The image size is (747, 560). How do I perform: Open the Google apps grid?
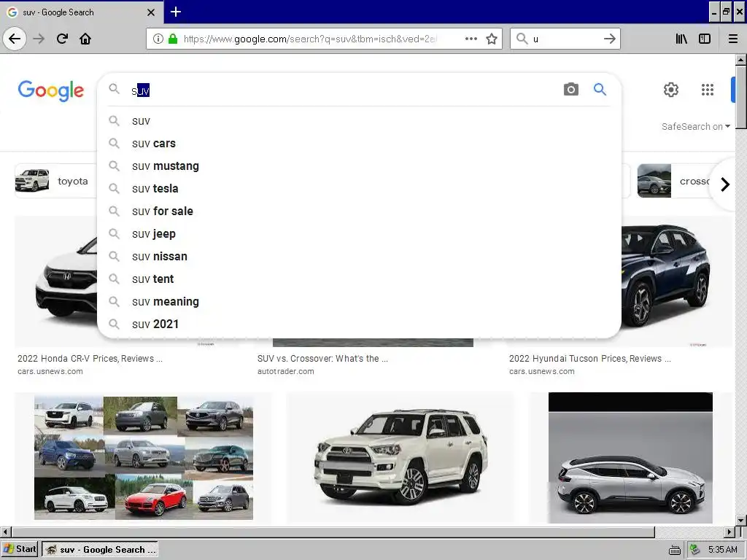(x=708, y=90)
